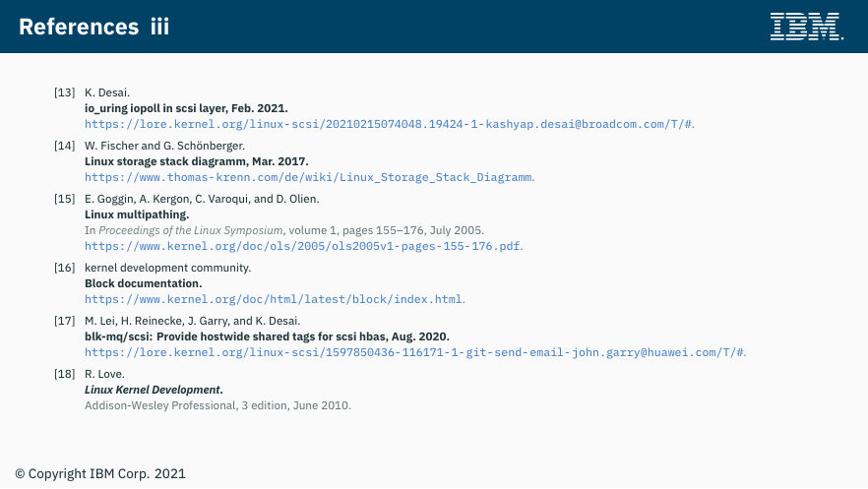
Task: Select the reference number [14]
Action: (x=64, y=146)
